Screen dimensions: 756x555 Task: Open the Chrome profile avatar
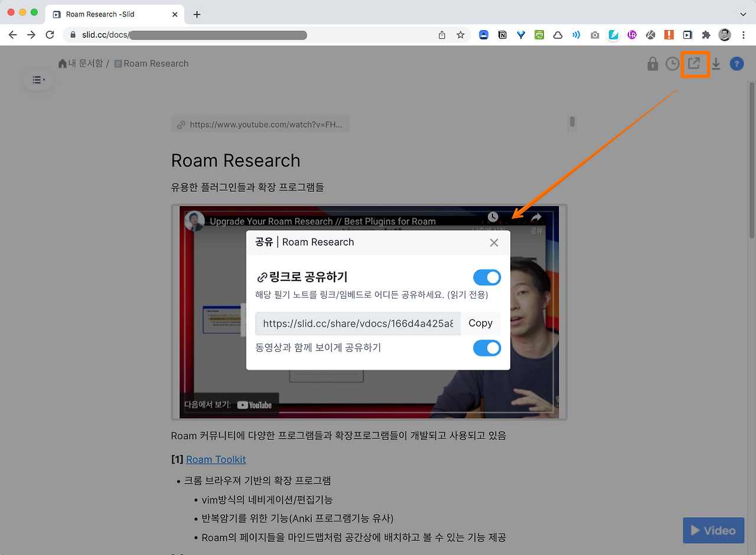tap(725, 35)
